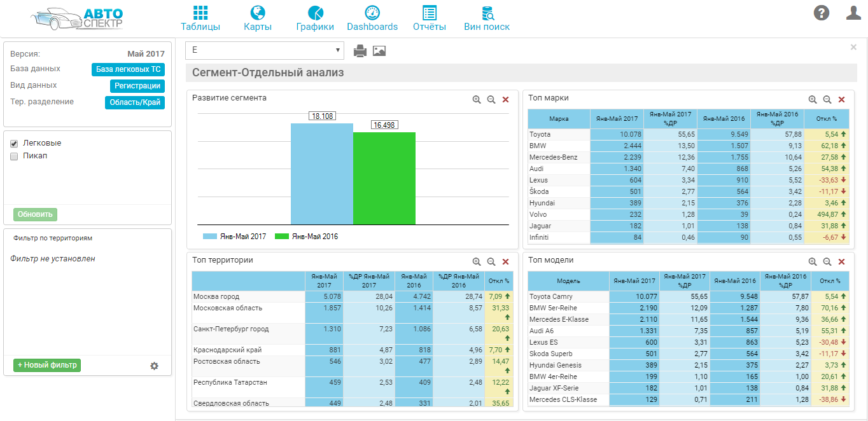Click the Новый фильтр button
The width and height of the screenshot is (868, 421).
[46, 366]
